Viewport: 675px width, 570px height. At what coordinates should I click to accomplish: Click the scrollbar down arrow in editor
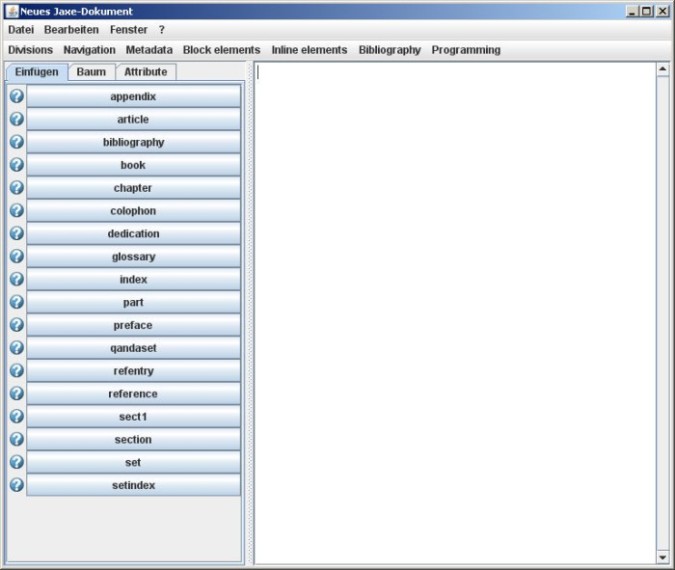[662, 556]
